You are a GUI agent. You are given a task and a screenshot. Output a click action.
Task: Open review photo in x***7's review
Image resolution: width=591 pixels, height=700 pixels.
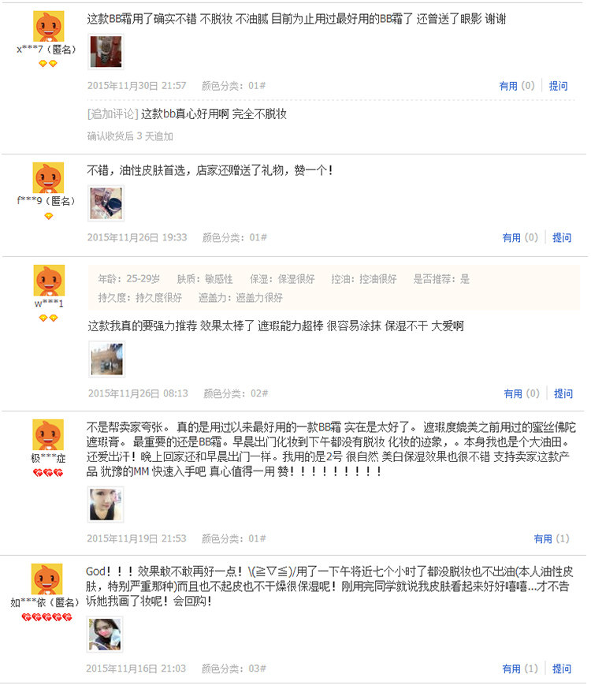106,52
